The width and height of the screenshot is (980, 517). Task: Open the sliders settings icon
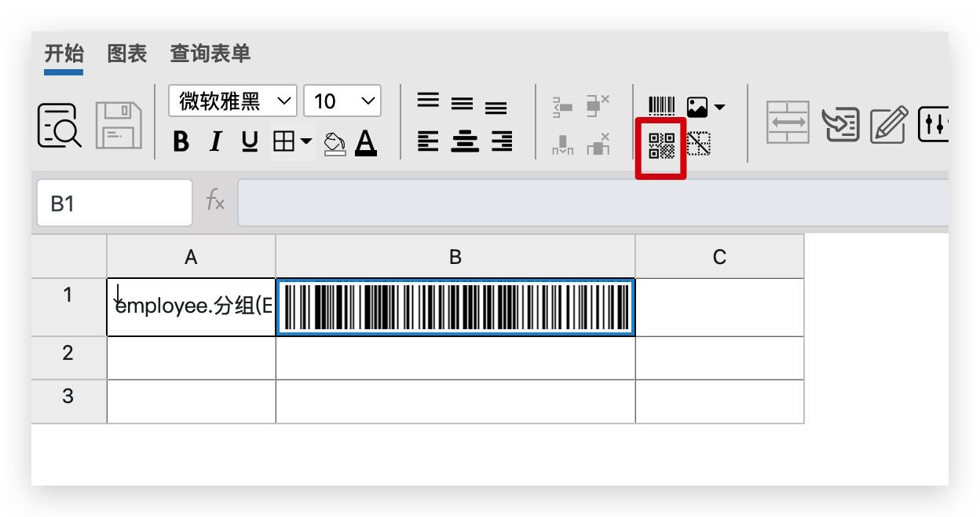tap(934, 123)
